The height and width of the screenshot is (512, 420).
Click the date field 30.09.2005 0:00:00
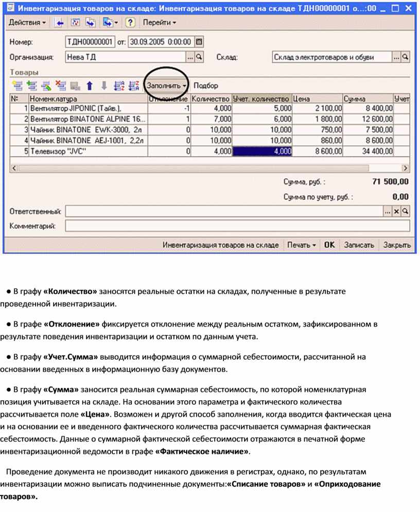pyautogui.click(x=161, y=42)
